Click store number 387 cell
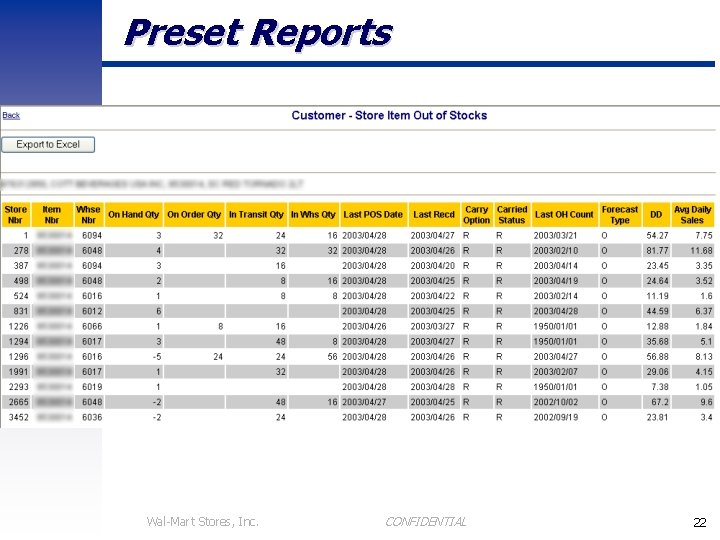 click(x=16, y=266)
